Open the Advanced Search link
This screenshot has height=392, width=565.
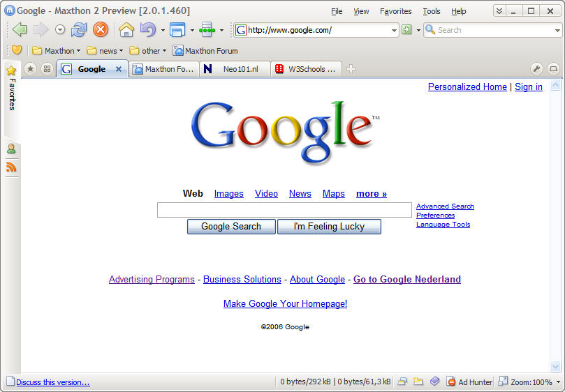coord(445,206)
